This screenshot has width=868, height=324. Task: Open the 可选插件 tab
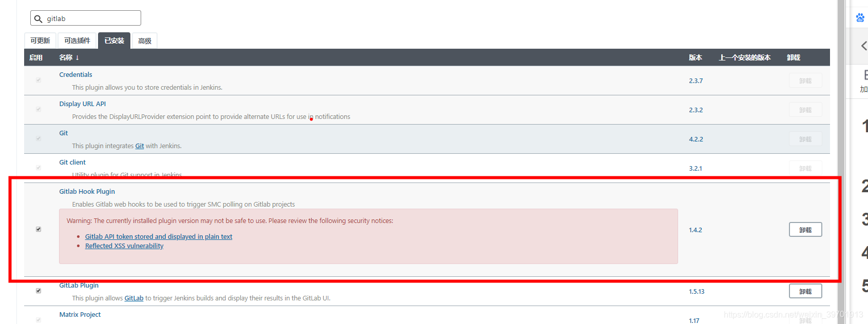tap(77, 40)
